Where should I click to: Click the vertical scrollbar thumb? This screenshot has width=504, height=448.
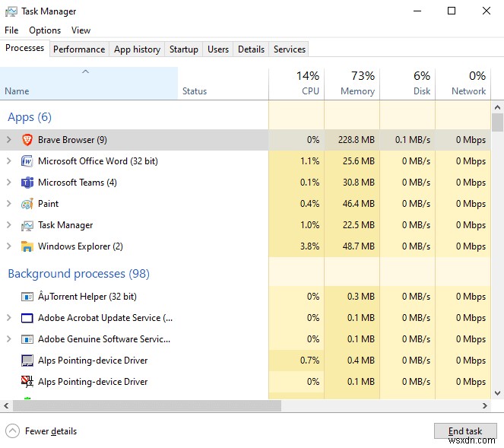tap(498, 123)
